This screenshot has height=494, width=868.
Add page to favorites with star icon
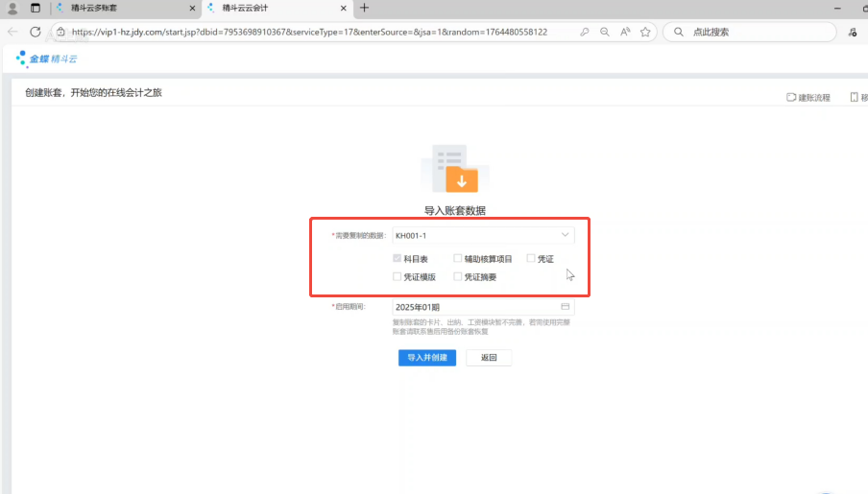tap(645, 32)
